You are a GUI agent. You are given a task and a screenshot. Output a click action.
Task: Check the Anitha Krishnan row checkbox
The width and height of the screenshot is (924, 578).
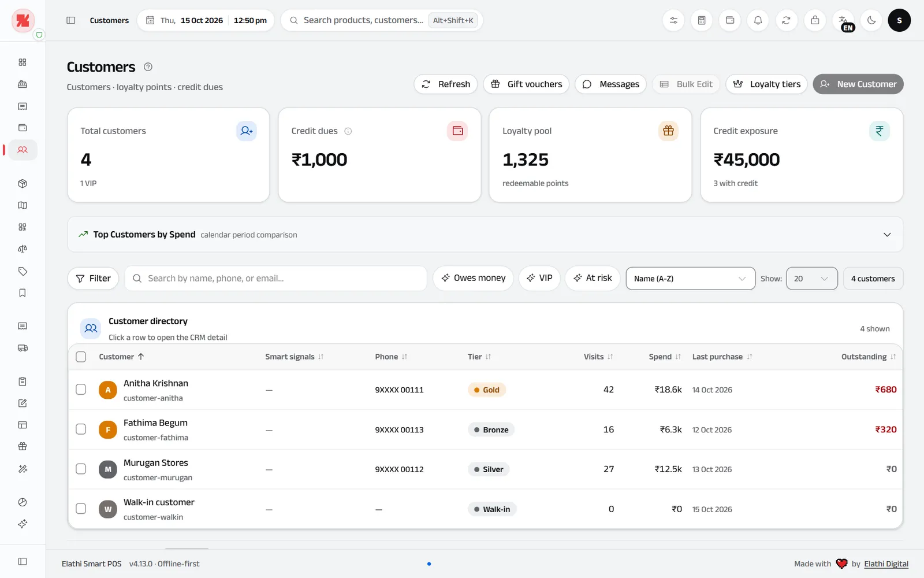[81, 390]
